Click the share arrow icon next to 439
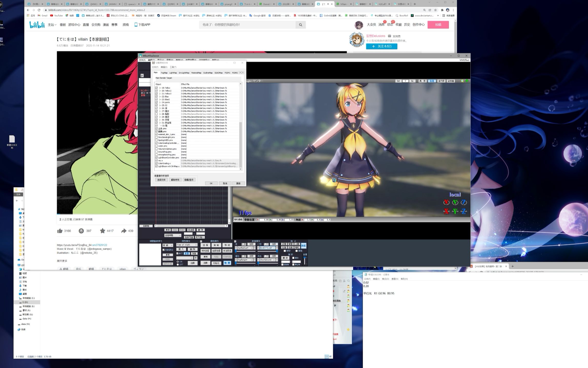 click(x=124, y=231)
